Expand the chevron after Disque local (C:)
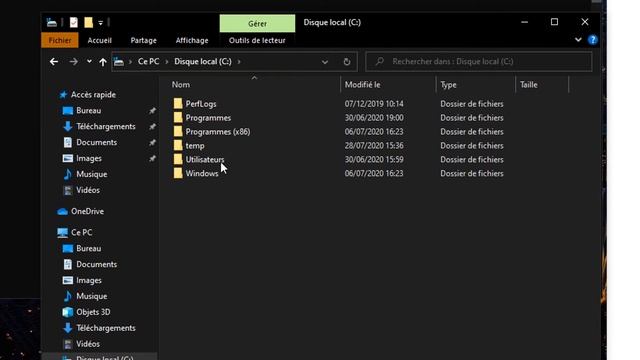Screen dimensions: 640x360 (239, 62)
